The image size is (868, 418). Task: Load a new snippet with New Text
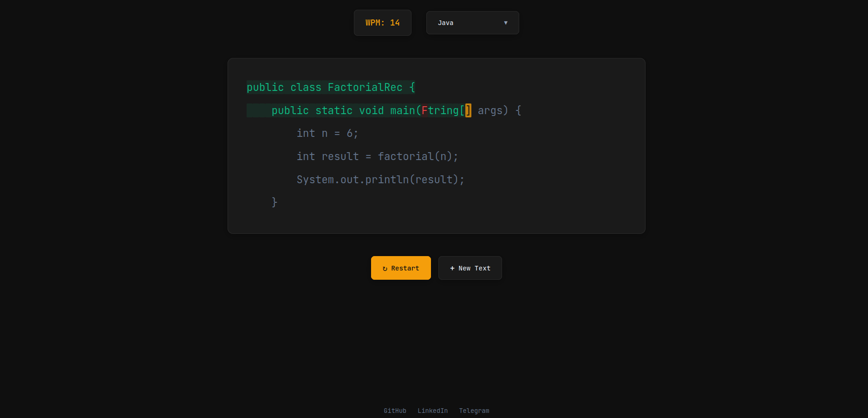470,268
